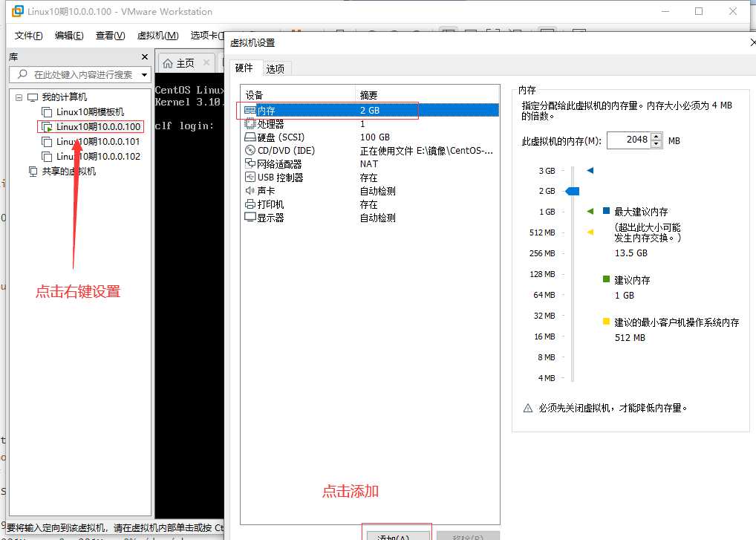This screenshot has width=756, height=540.
Task: Open the 编辑(E) menu
Action: [x=69, y=36]
